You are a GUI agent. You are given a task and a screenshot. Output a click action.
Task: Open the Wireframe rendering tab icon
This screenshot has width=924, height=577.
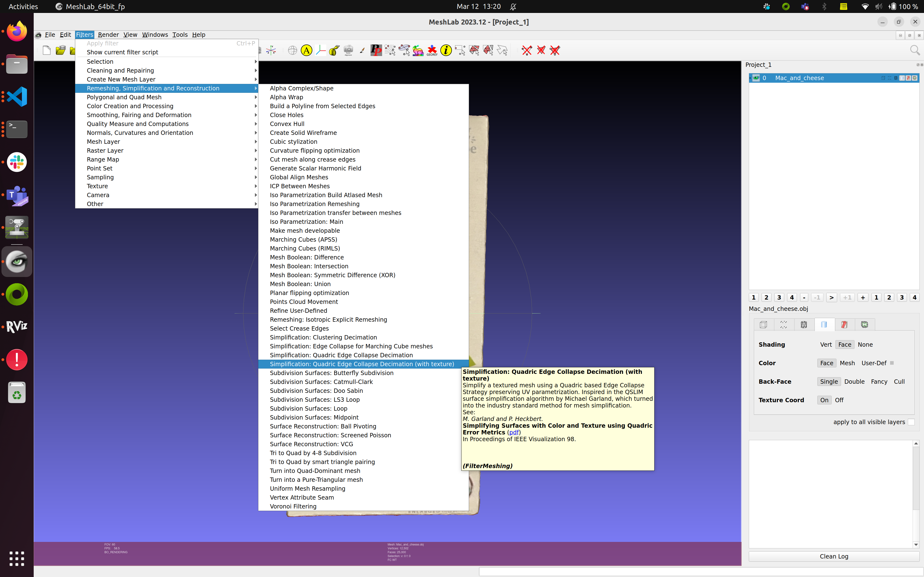804,324
